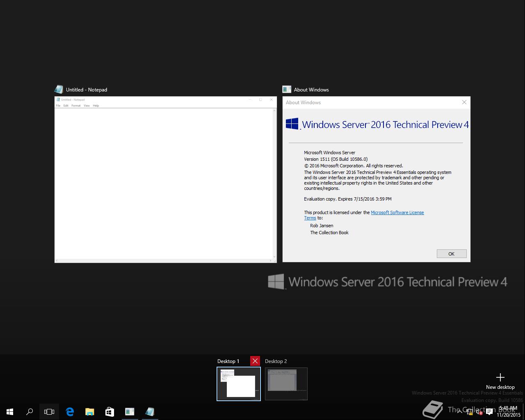Open File menu in Notepad preview
The width and height of the screenshot is (525, 420).
[58, 105]
